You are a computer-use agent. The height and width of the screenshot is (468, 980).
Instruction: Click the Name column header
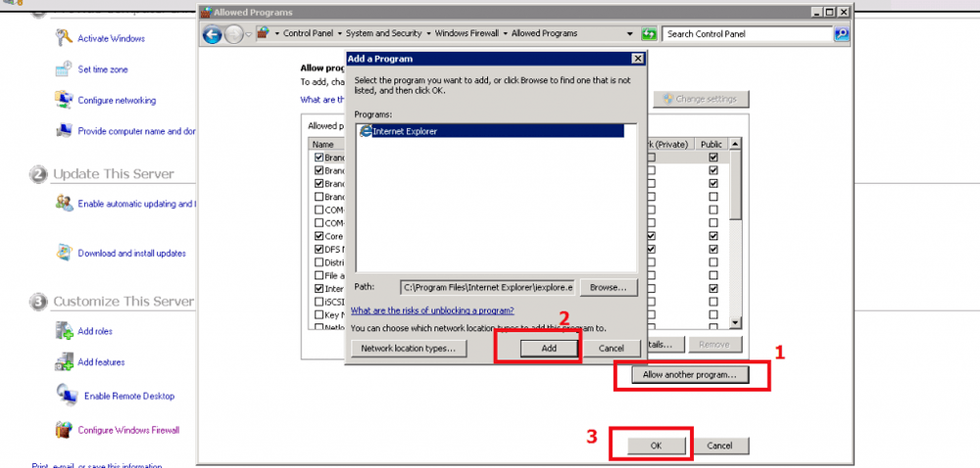[328, 144]
